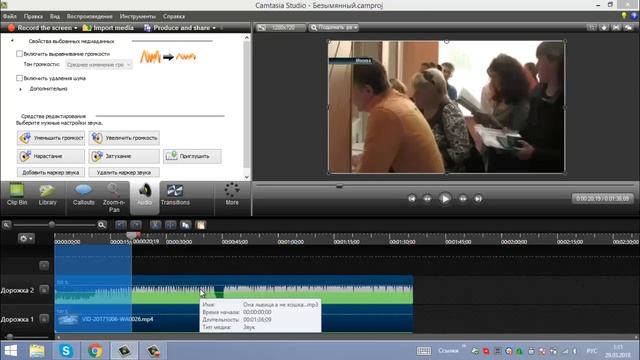Image resolution: width=640 pixels, height=360 pixels.
Task: Select the VID-20171006-WA0026.mp4 clip
Action: point(234,319)
